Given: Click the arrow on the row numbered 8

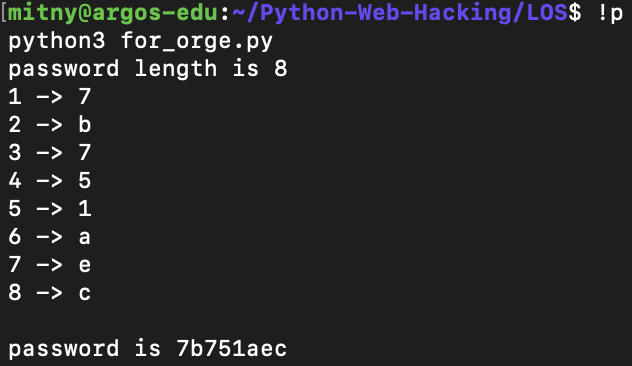Looking at the screenshot, I should (50, 293).
